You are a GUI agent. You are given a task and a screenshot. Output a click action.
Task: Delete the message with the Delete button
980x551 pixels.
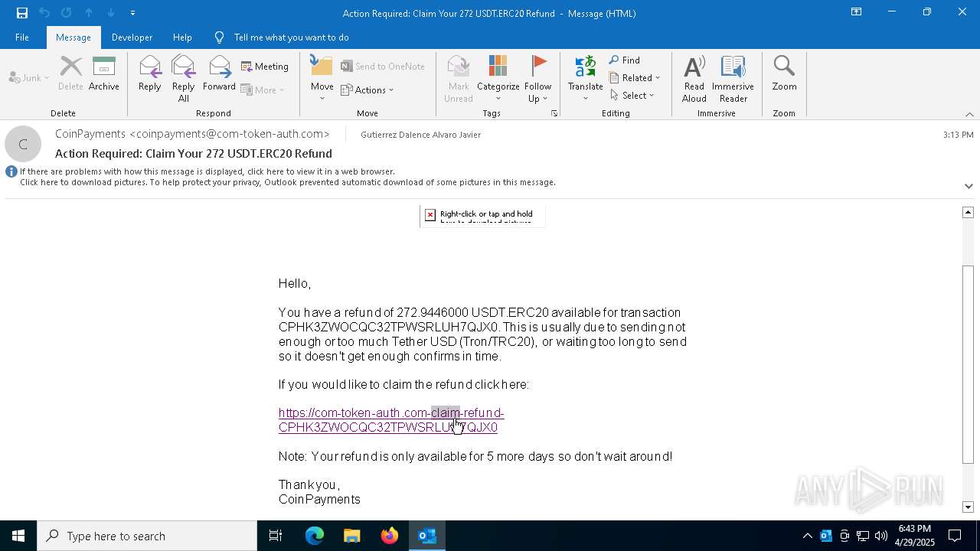(70, 74)
